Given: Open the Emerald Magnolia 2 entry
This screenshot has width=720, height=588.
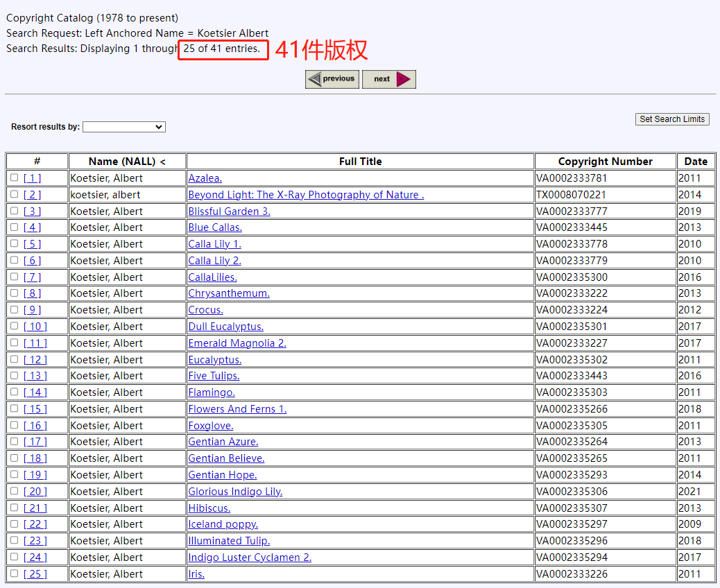Looking at the screenshot, I should [x=237, y=343].
